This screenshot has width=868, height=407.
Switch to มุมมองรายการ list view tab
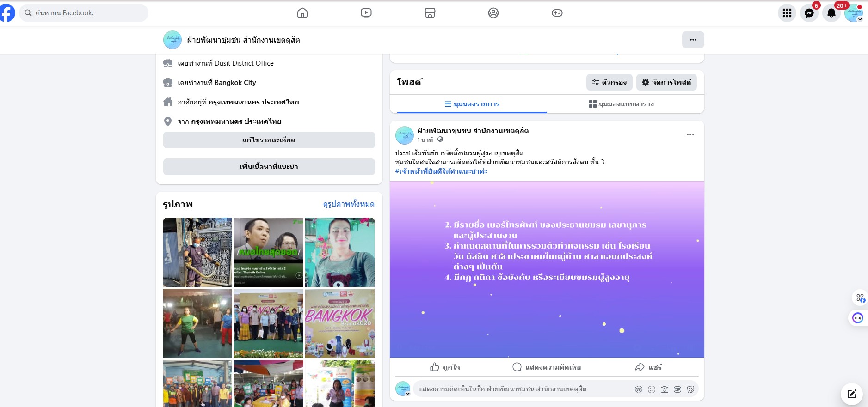pyautogui.click(x=472, y=104)
